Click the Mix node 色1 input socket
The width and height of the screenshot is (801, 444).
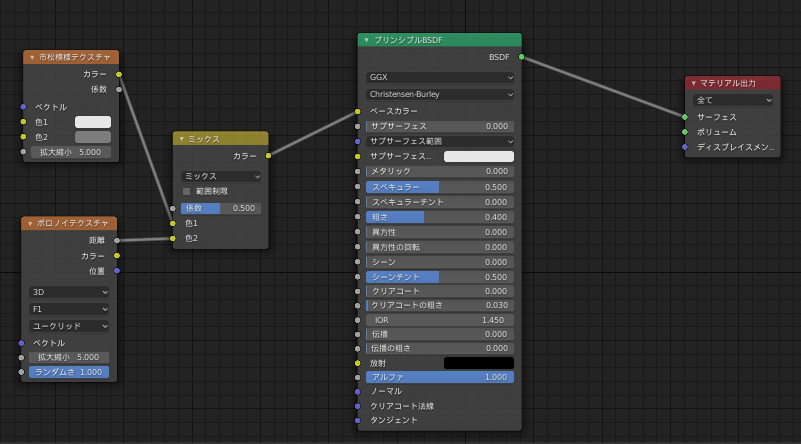pos(173,223)
